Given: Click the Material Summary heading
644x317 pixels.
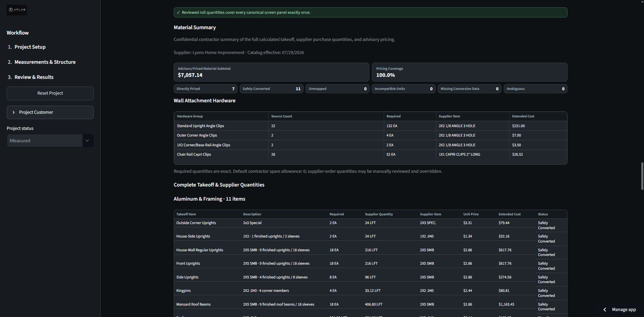Looking at the screenshot, I should (x=195, y=28).
